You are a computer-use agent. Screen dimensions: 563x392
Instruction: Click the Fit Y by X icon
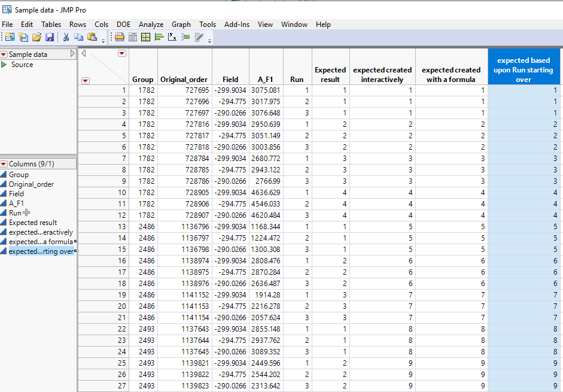(x=172, y=37)
